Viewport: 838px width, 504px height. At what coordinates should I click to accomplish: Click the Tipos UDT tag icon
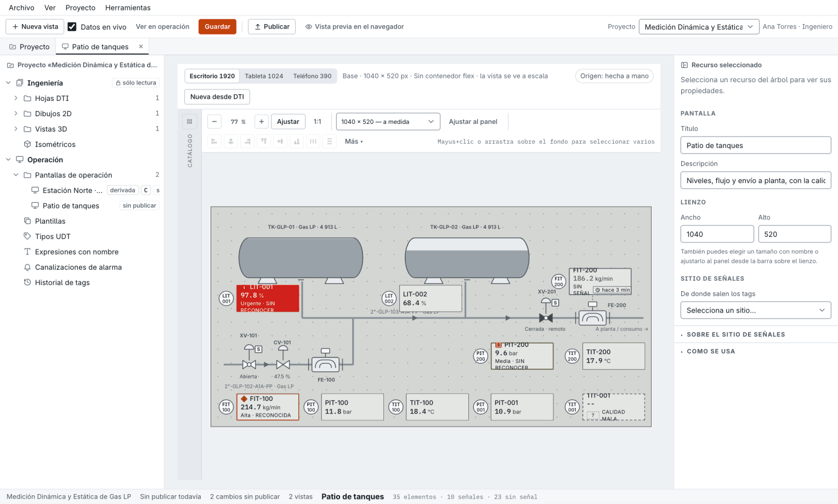(27, 236)
